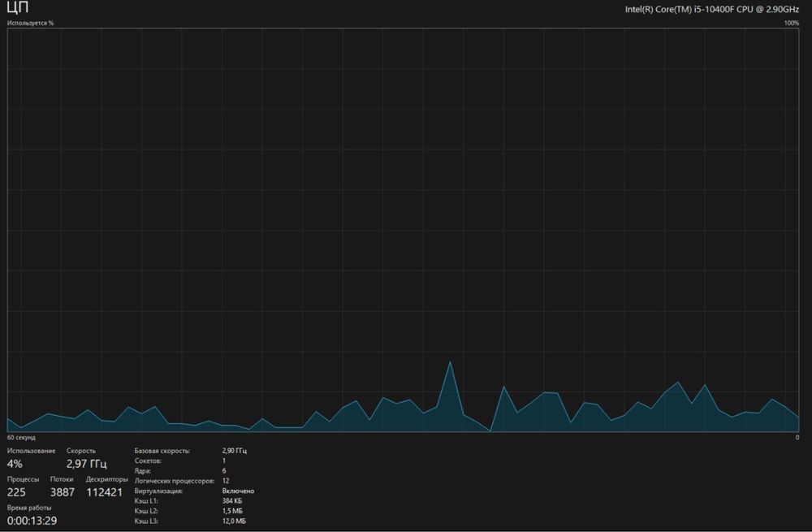The height and width of the screenshot is (532, 812).
Task: Click the Кэш L1 384 КБ value
Action: (x=232, y=501)
